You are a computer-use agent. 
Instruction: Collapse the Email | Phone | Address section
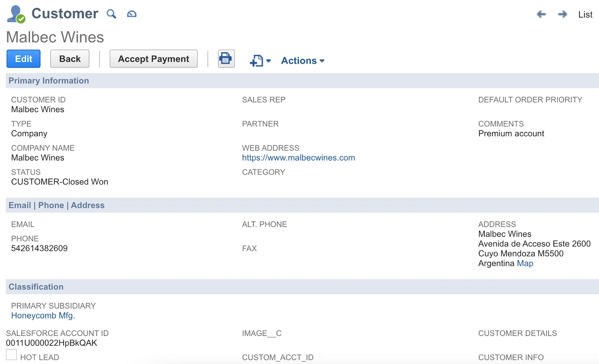click(57, 205)
